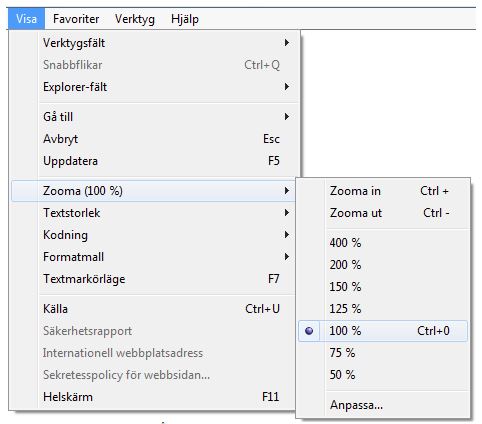Choose Zooma in
Viewport: 482px width, 424px height.
[383, 191]
